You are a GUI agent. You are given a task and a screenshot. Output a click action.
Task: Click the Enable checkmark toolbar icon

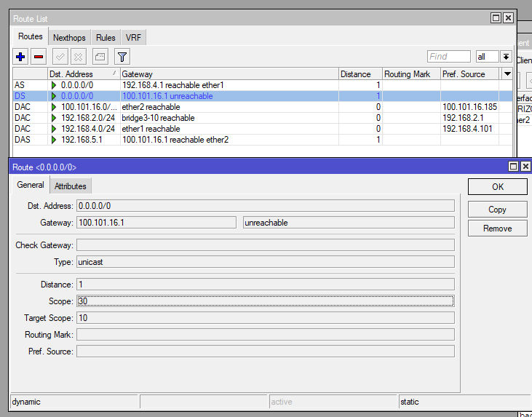coord(60,56)
